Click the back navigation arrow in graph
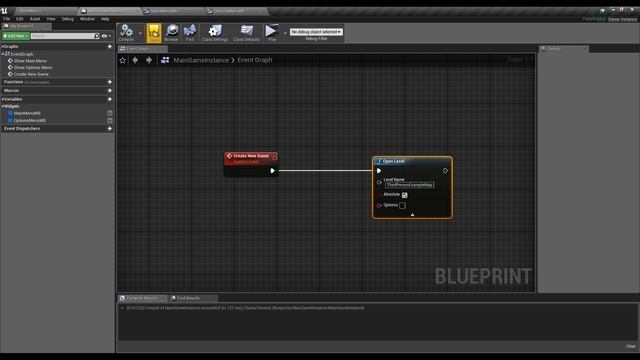This screenshot has width=640, height=360. [135, 60]
